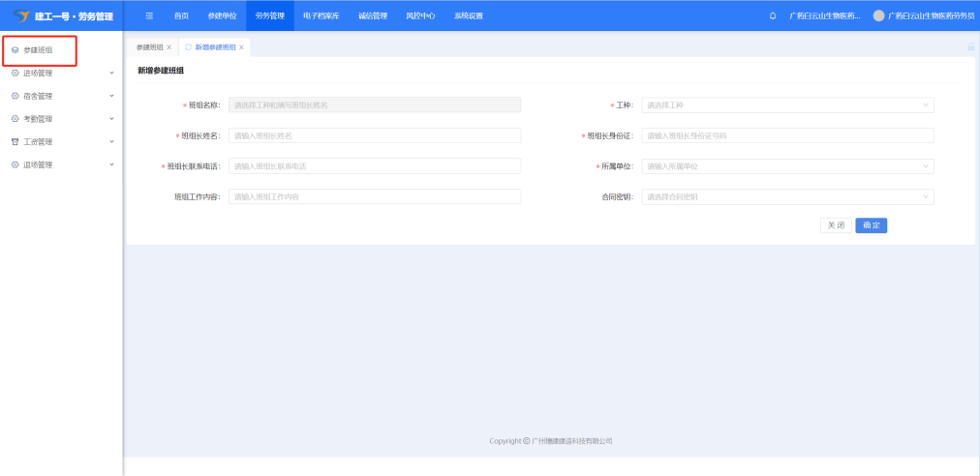The height and width of the screenshot is (476, 980).
Task: Open the 合同密钥 dropdown
Action: coord(787,196)
